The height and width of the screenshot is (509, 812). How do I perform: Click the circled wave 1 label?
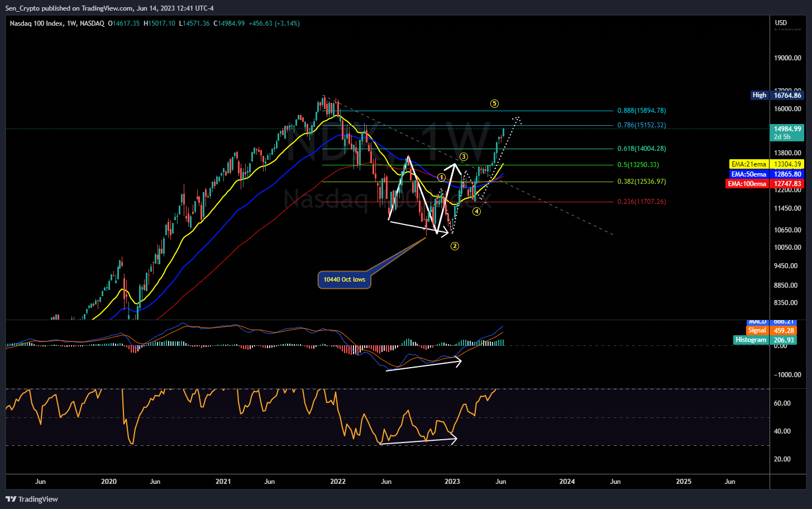click(x=441, y=177)
